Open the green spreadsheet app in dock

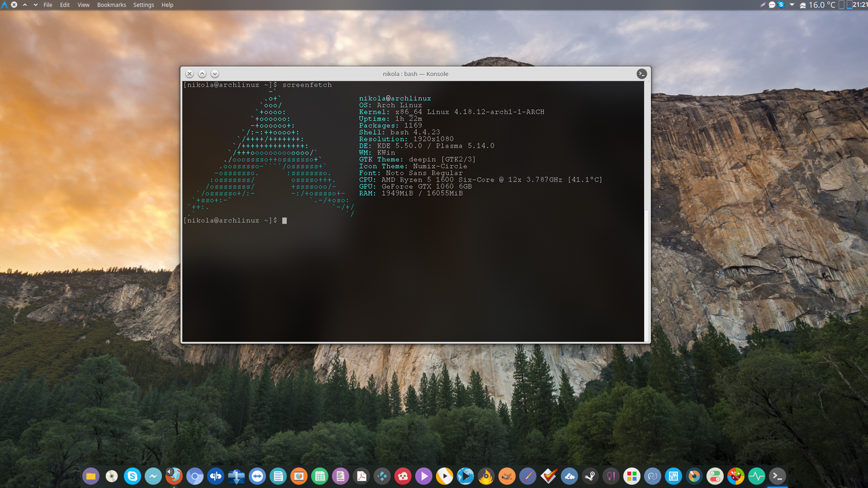319,476
